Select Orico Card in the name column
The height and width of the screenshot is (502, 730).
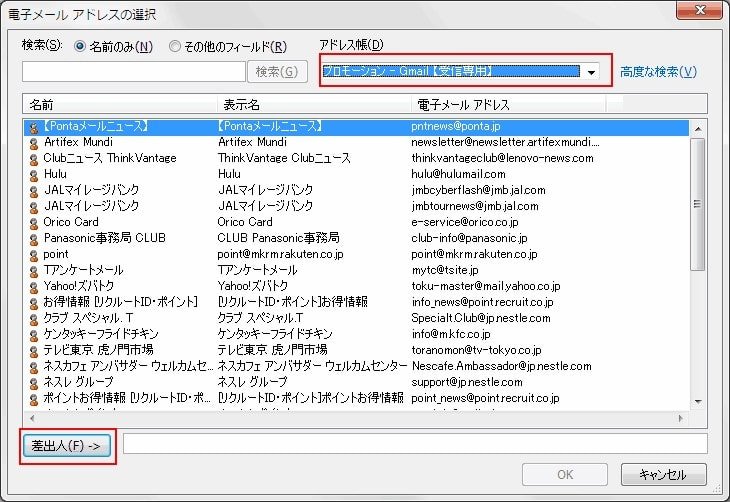pyautogui.click(x=71, y=222)
